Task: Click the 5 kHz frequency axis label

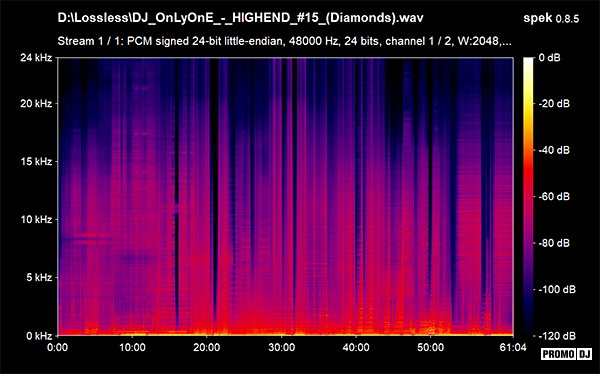Action: click(39, 277)
